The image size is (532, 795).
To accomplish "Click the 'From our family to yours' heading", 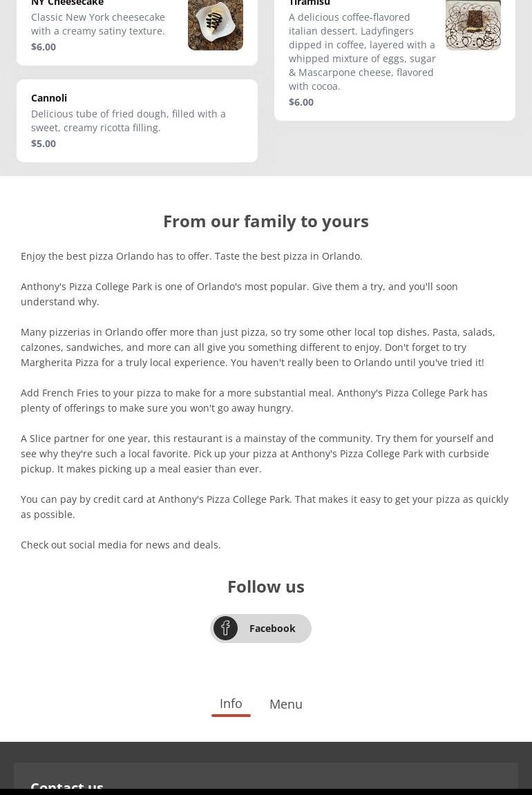I will point(266,221).
